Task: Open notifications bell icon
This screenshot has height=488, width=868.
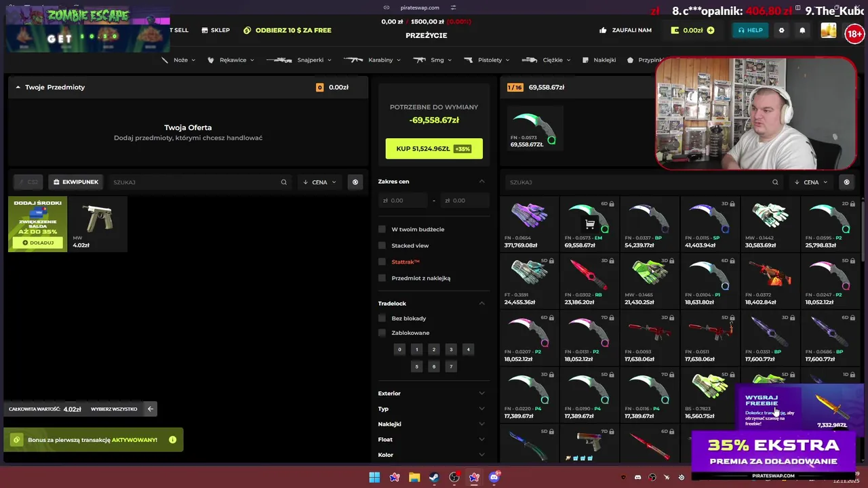Action: pyautogui.click(x=802, y=30)
